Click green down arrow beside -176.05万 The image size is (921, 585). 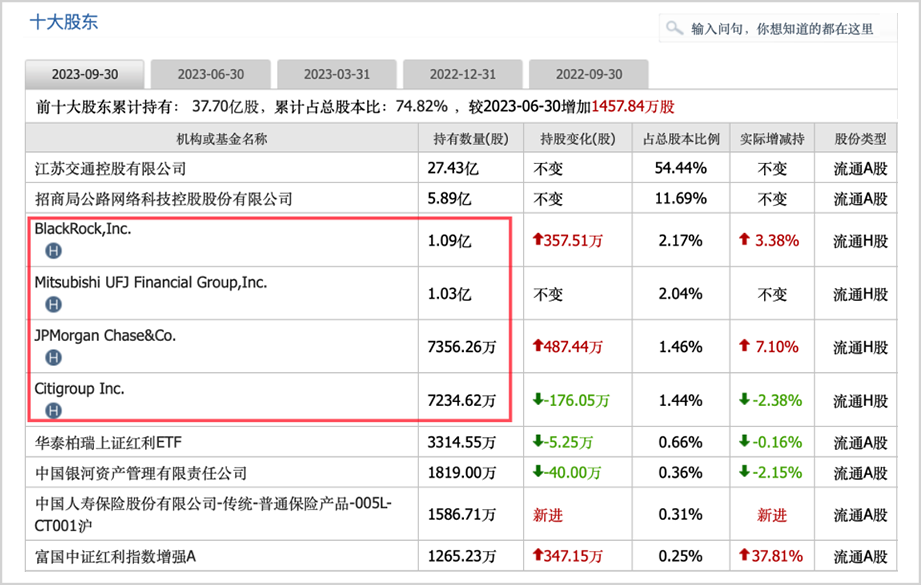tap(538, 400)
